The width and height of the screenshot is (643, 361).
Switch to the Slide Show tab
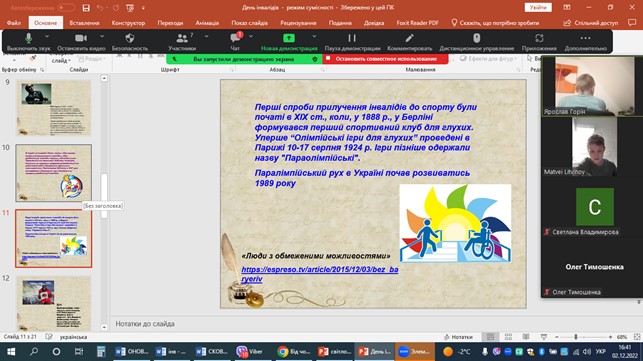(x=249, y=23)
